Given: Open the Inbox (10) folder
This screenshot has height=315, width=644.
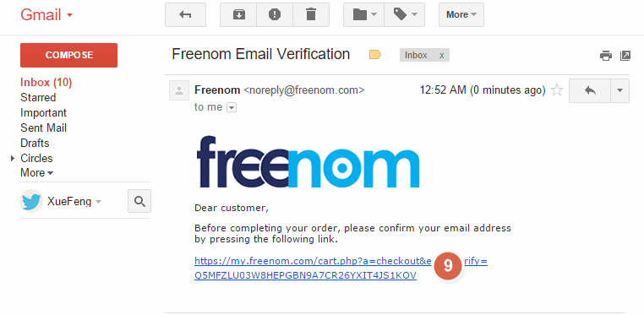Looking at the screenshot, I should [46, 83].
